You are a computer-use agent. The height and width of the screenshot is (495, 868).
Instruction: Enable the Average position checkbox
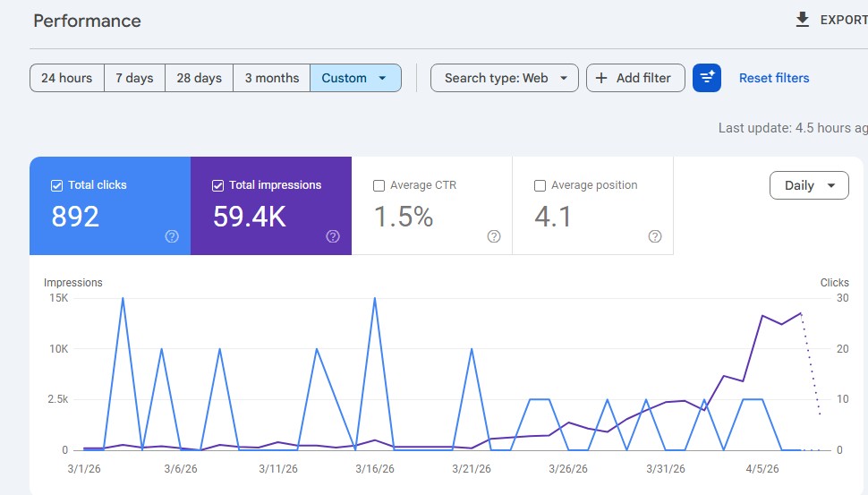pyautogui.click(x=540, y=185)
